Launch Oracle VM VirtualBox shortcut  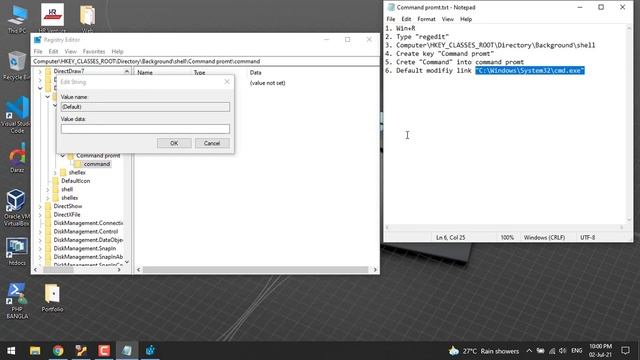click(16, 207)
